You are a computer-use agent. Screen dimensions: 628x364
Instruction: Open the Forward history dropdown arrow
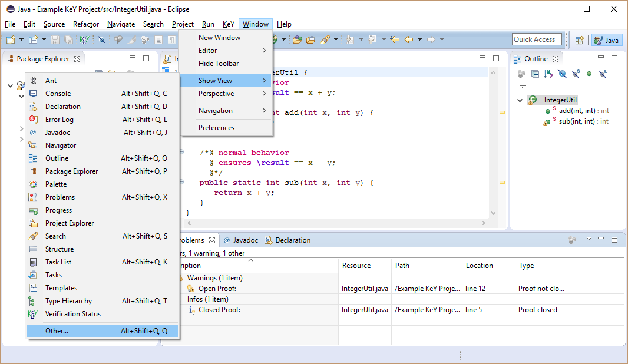coord(442,39)
